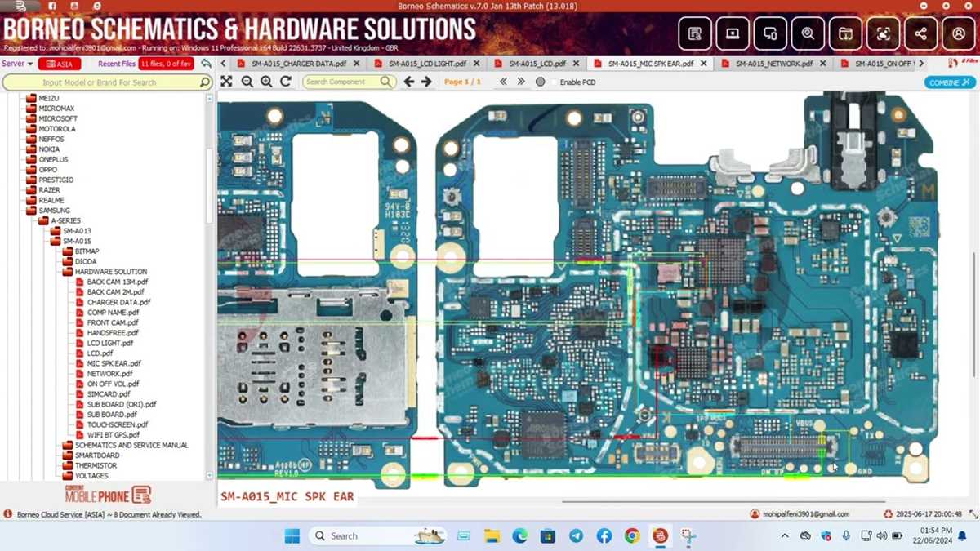Click the Windows Start button

(x=292, y=536)
